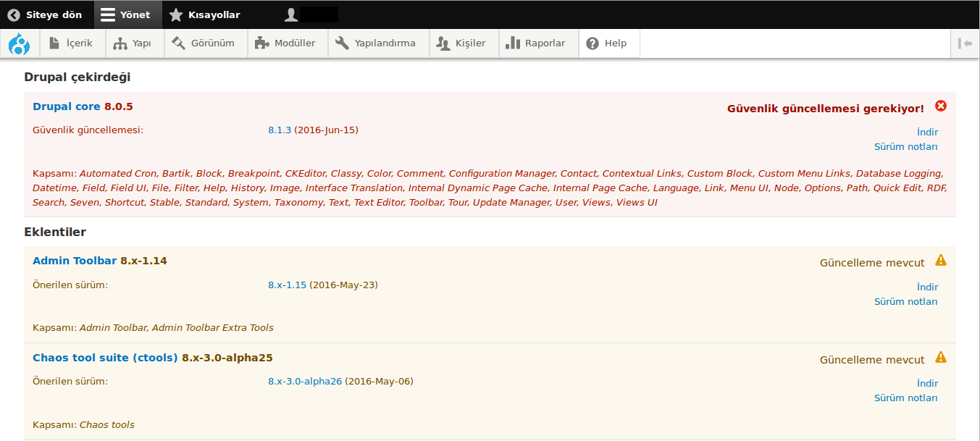Screen dimensions: 980x441
Task: Click the Önerilen sürüm: label for Admin Toolbar
Action: (x=70, y=285)
